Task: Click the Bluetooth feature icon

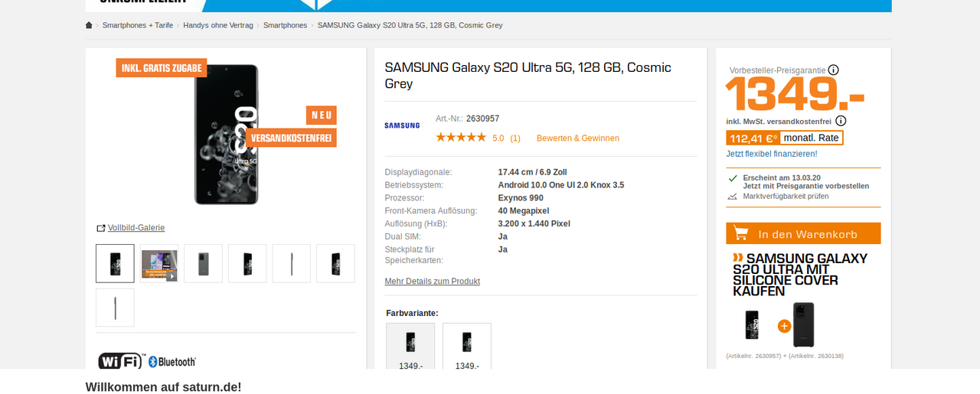Action: 172,361
